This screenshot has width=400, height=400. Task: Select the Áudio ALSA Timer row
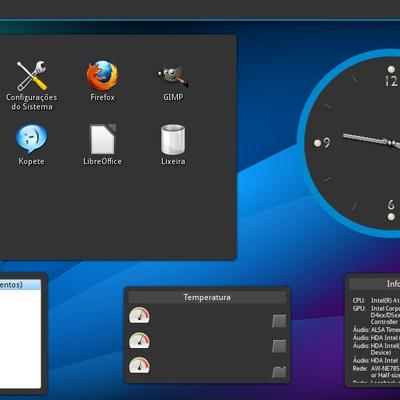tap(376, 330)
